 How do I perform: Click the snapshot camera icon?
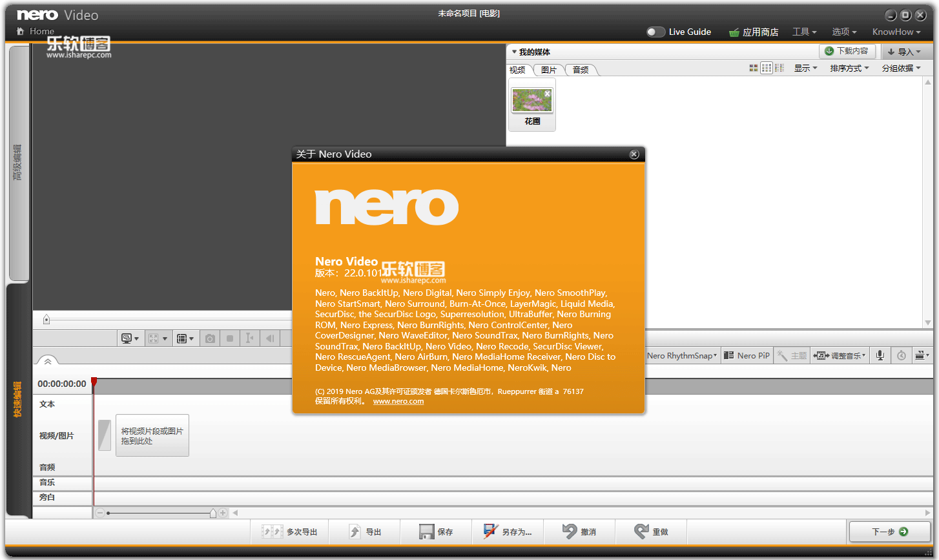[210, 338]
